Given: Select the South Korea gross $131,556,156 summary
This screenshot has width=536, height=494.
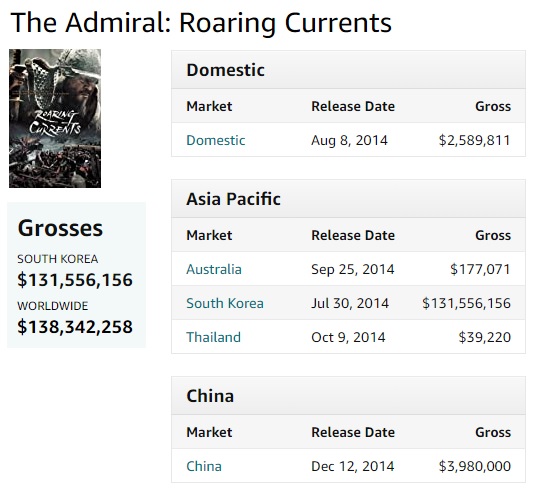Looking at the screenshot, I should tap(75, 280).
